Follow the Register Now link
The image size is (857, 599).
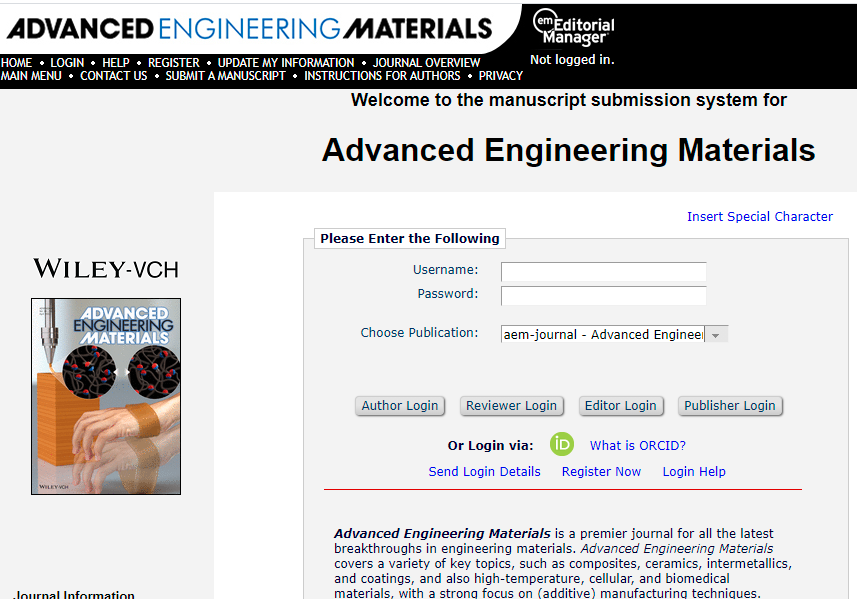pos(601,472)
